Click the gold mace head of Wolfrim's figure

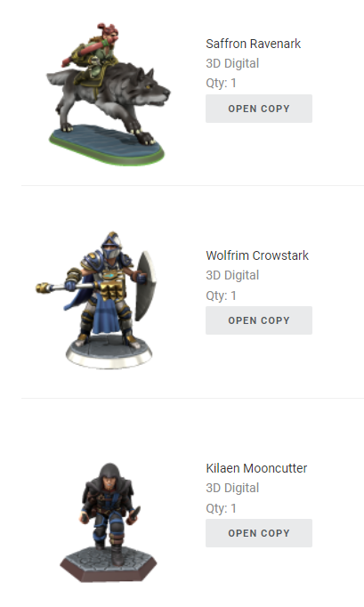tap(44, 288)
